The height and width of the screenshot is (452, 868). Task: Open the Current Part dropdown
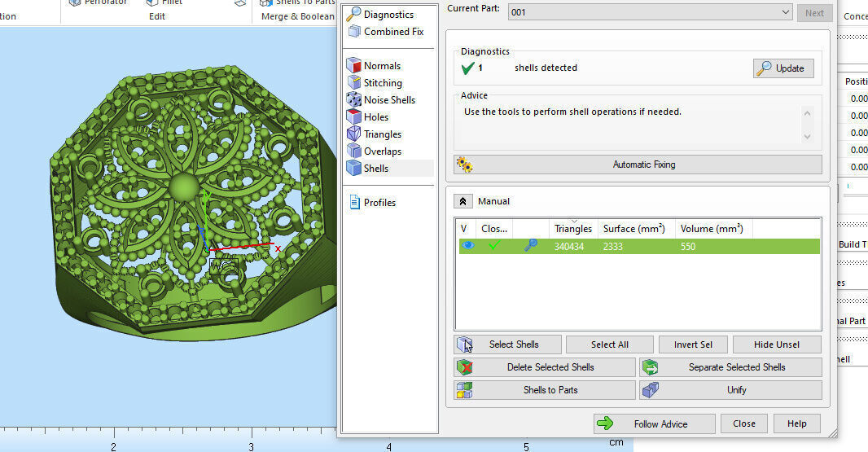tap(651, 12)
